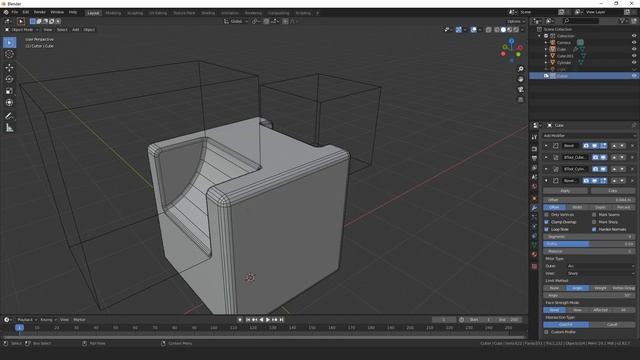The width and height of the screenshot is (640, 360).
Task: Select the Annotate tool
Action: tap(9, 116)
